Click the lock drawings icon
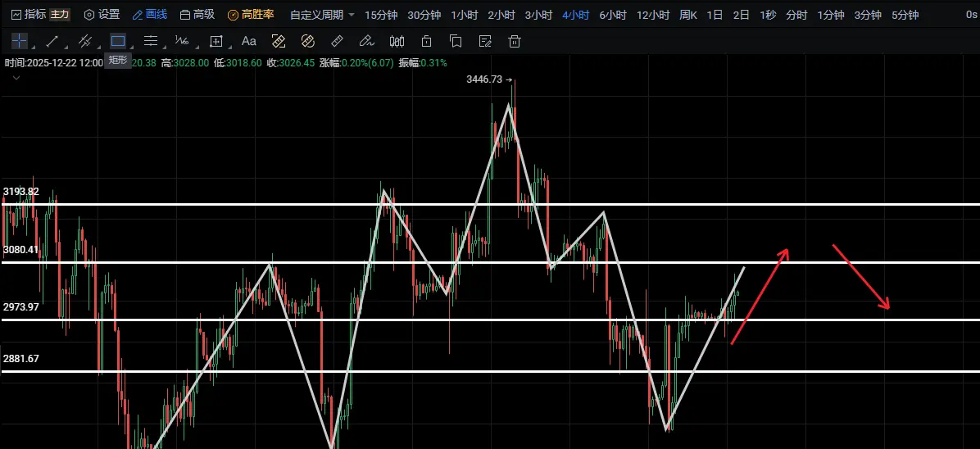 pyautogui.click(x=426, y=41)
